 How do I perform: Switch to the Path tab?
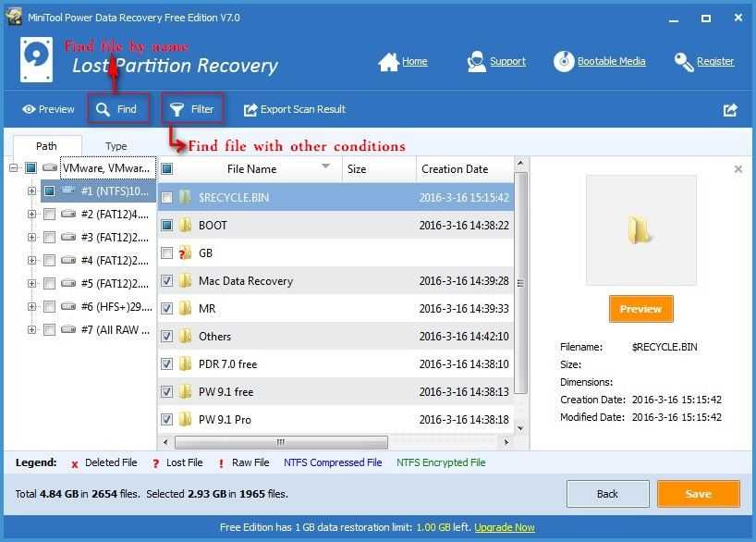(47, 146)
